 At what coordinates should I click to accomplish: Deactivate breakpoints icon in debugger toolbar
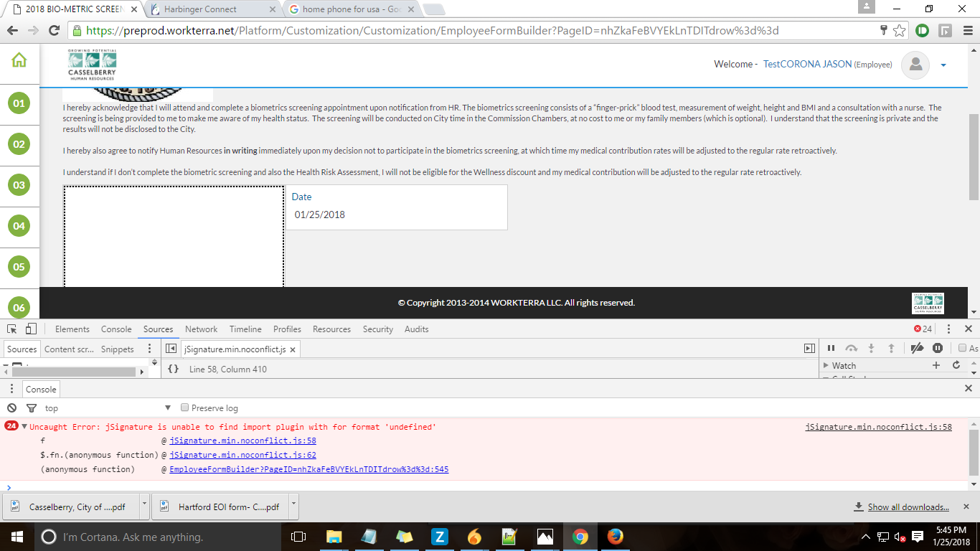(917, 348)
